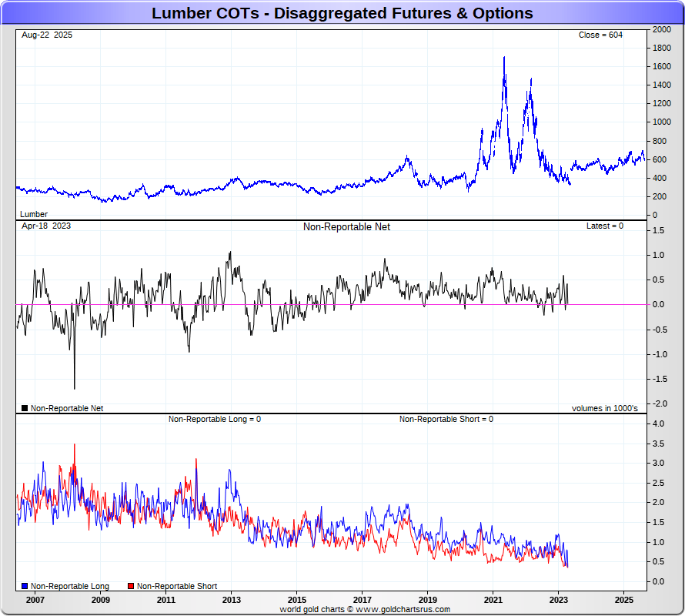The image size is (685, 616).
Task: Click the 2017 x-axis label
Action: [363, 600]
